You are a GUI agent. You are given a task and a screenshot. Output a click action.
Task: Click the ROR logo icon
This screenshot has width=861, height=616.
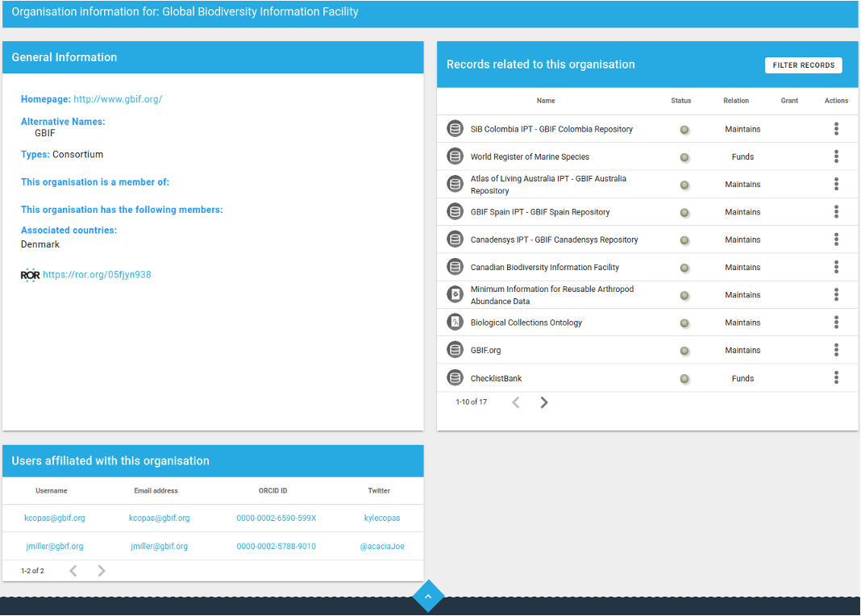coord(30,275)
